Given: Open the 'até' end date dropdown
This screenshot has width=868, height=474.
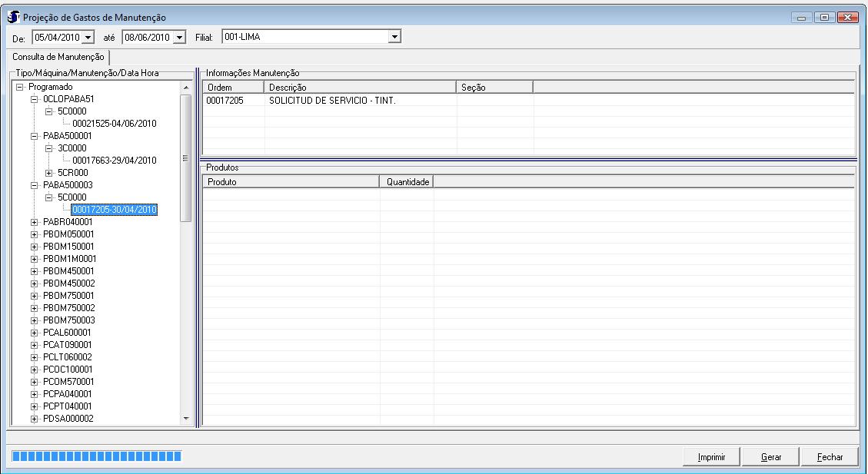Looking at the screenshot, I should click(180, 37).
